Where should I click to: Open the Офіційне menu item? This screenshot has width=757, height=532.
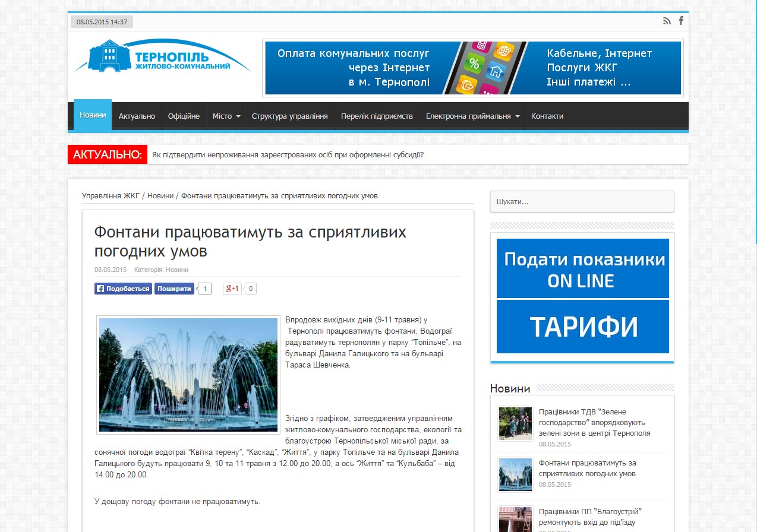pos(184,116)
